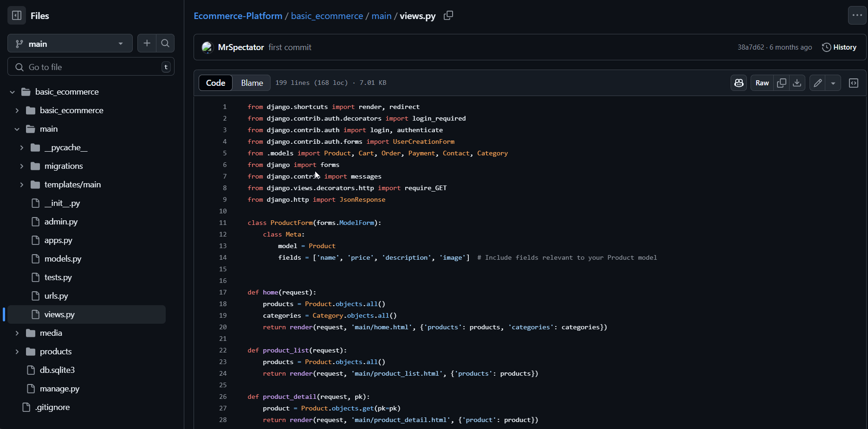Open the first commit message link
Screen dimensions: 868x429
pos(290,47)
